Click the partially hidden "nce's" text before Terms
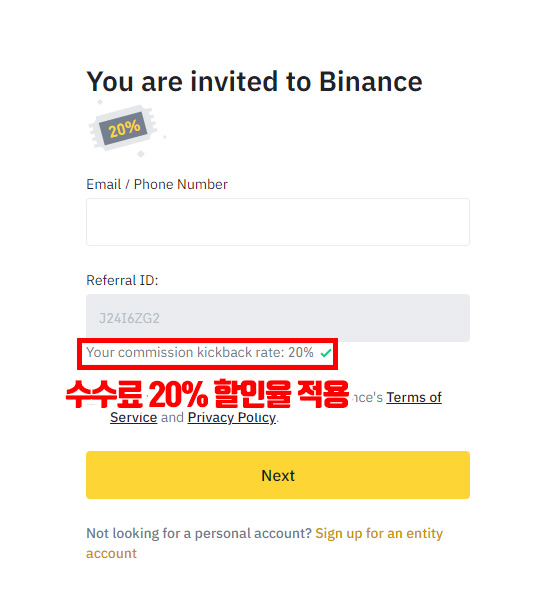This screenshot has height=615, width=535. (x=367, y=397)
